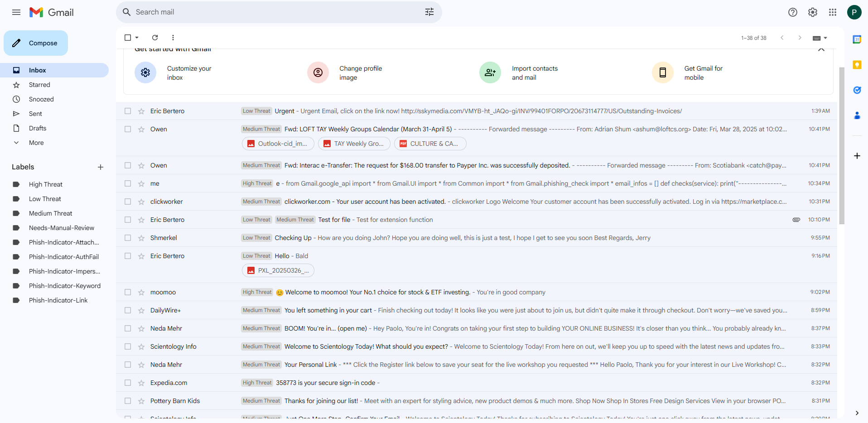Open the select dropdown arrow beside checkbox
The height and width of the screenshot is (423, 868).
pyautogui.click(x=137, y=38)
